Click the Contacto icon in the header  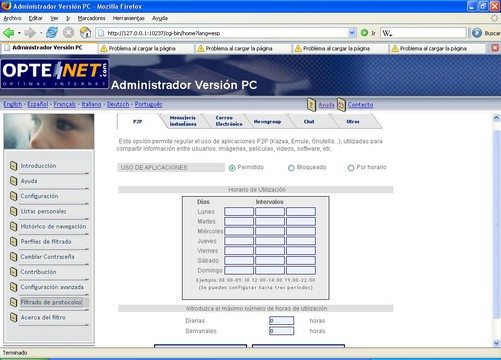click(x=341, y=104)
